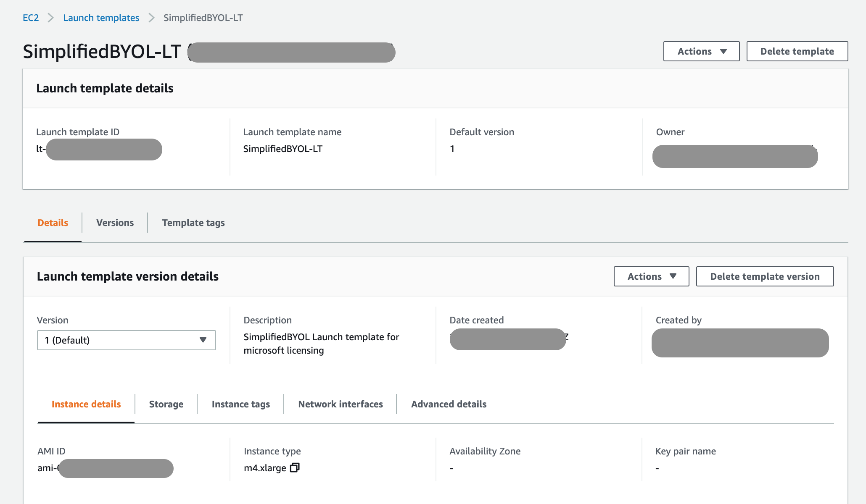Click Delete template version button
This screenshot has height=504, width=866.
[764, 276]
